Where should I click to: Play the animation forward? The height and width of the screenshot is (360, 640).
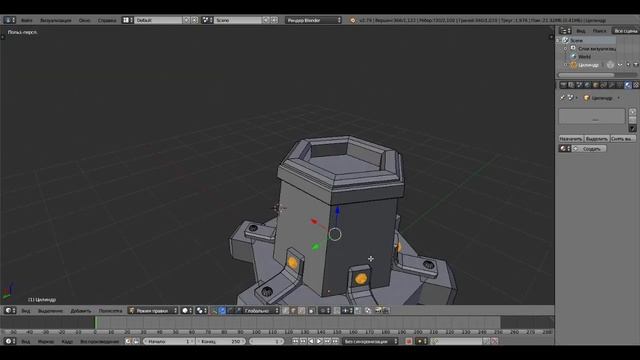click(319, 341)
